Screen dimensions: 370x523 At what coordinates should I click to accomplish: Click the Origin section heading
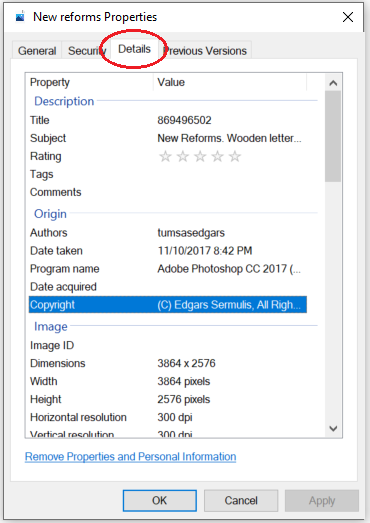click(50, 214)
